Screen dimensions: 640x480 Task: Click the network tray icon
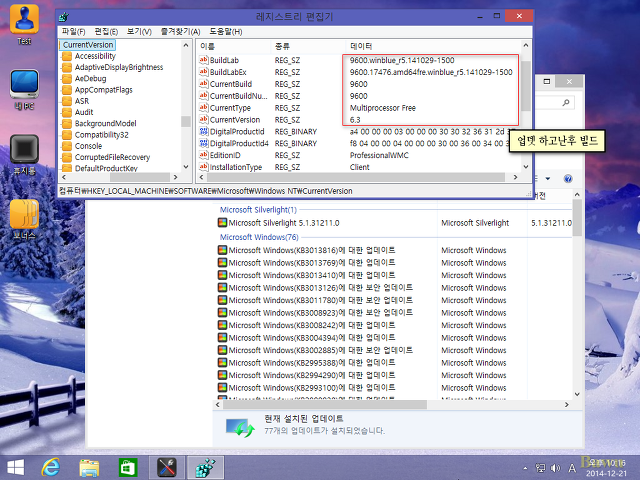pyautogui.click(x=540, y=468)
